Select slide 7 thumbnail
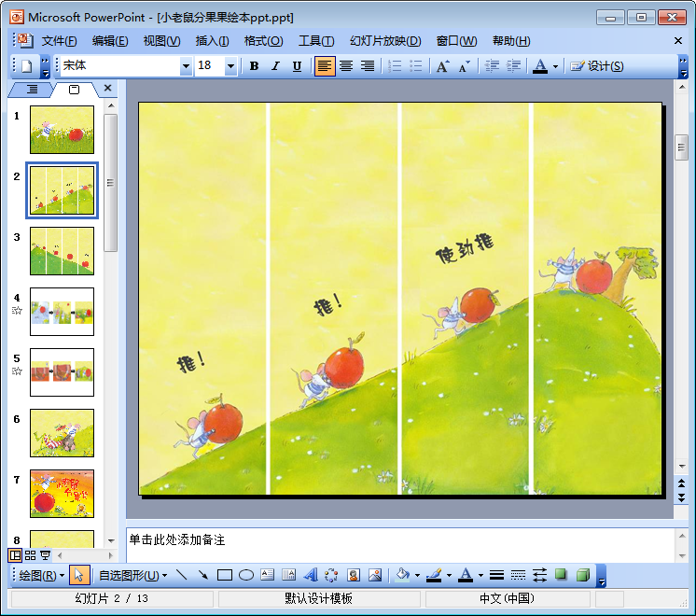The width and height of the screenshot is (696, 616). pyautogui.click(x=63, y=494)
